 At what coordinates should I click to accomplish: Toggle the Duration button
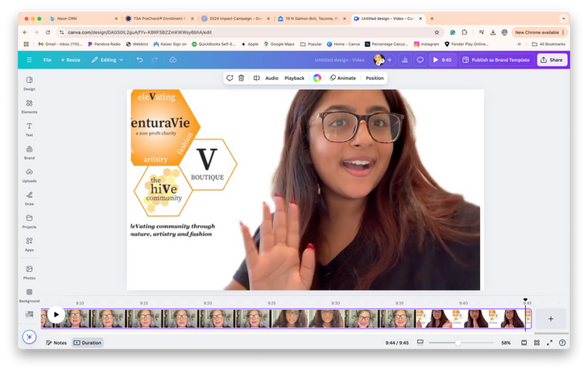tap(87, 343)
